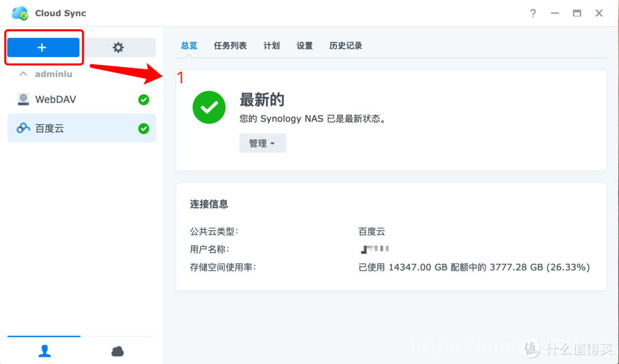Click the blue add connection plus button
This screenshot has height=364, width=619.
(x=43, y=48)
